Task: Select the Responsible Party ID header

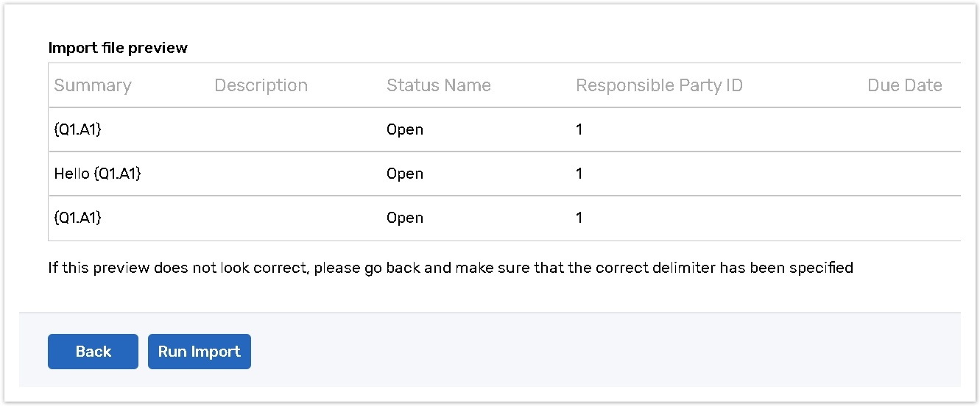Action: click(659, 85)
